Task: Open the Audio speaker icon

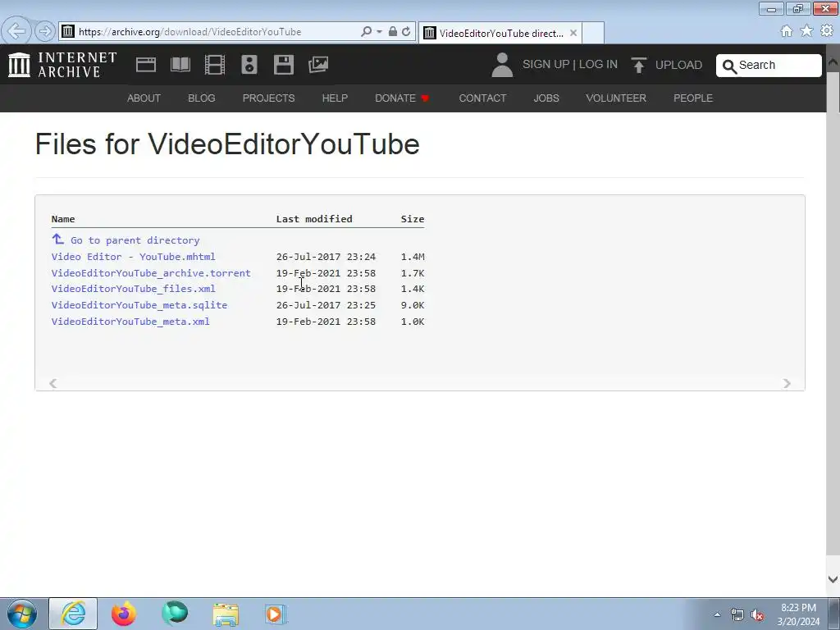Action: (x=249, y=65)
